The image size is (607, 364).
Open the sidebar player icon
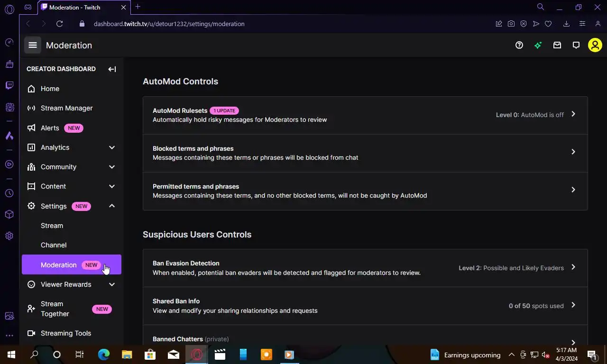9,164
